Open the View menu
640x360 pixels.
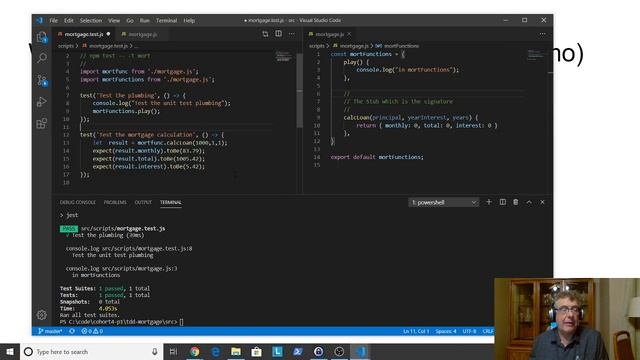click(114, 20)
